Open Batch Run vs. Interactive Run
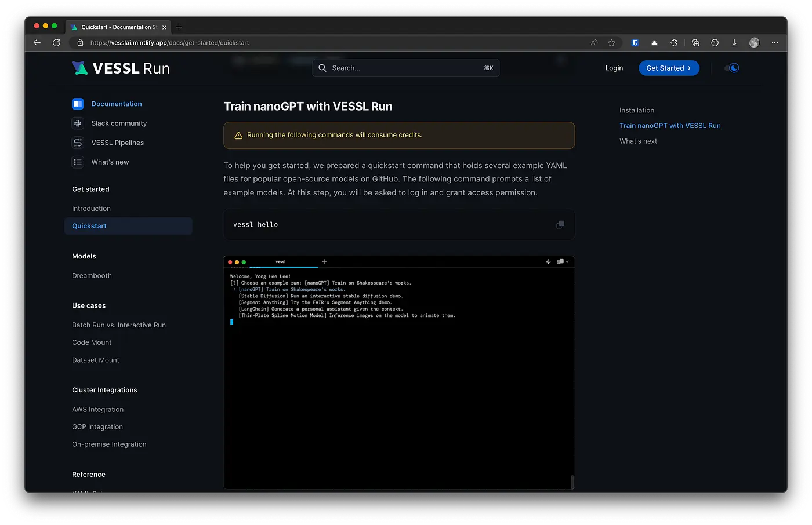The height and width of the screenshot is (525, 812). (x=119, y=325)
